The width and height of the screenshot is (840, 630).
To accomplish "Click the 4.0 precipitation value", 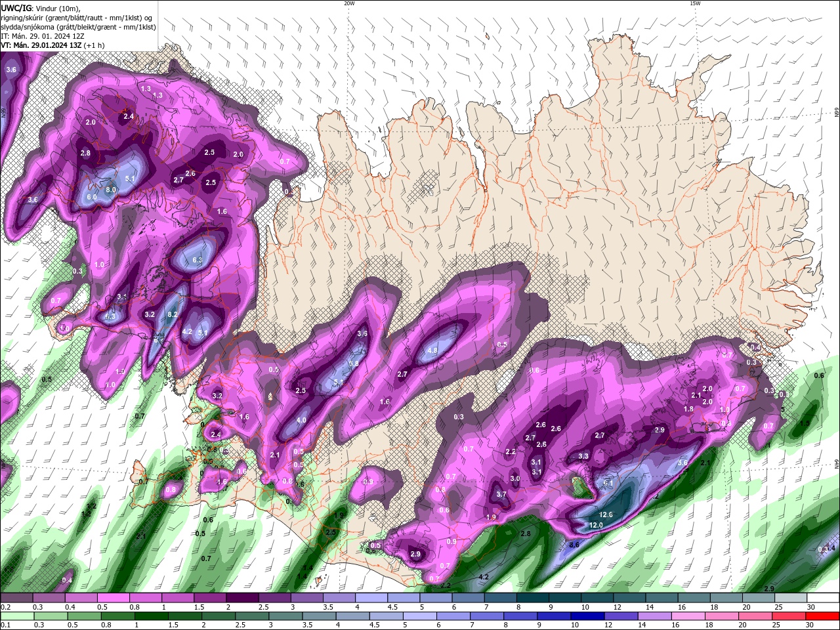I will click(x=302, y=421).
